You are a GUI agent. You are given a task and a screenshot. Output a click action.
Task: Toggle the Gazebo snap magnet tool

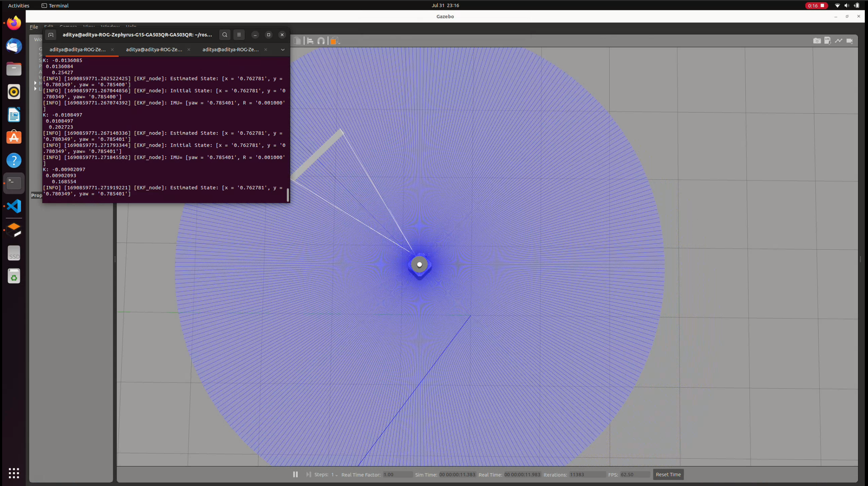coord(321,41)
